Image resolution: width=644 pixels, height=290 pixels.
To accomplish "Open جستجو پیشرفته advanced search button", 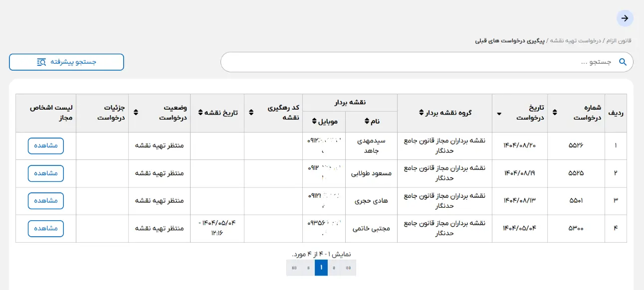I will (x=66, y=62).
